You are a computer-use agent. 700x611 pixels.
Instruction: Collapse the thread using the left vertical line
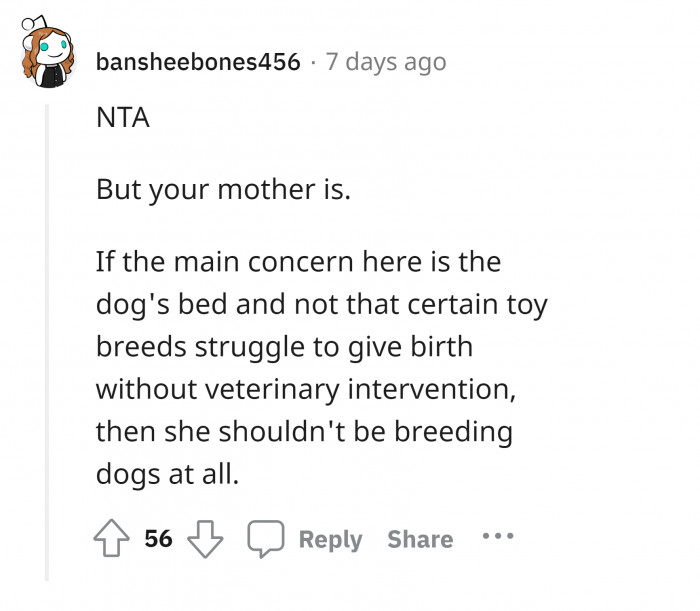pyautogui.click(x=47, y=340)
